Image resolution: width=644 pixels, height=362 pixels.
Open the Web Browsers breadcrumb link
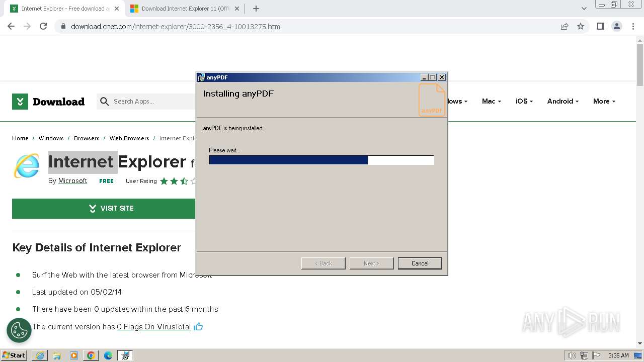point(129,138)
